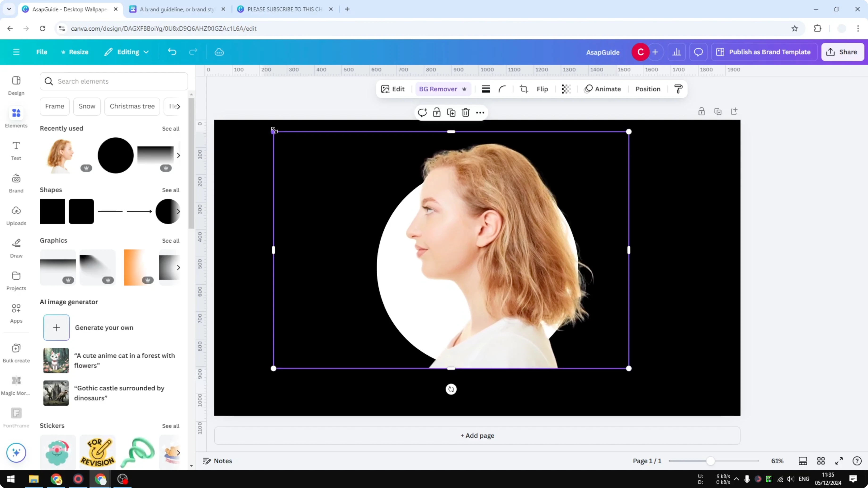Toggle border style options with the lines icon

pos(486,89)
